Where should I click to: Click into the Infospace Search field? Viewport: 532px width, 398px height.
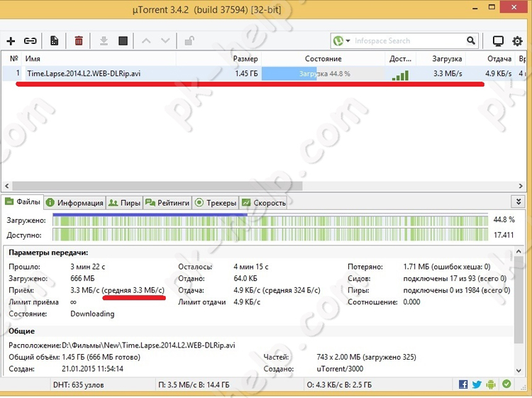(408, 41)
